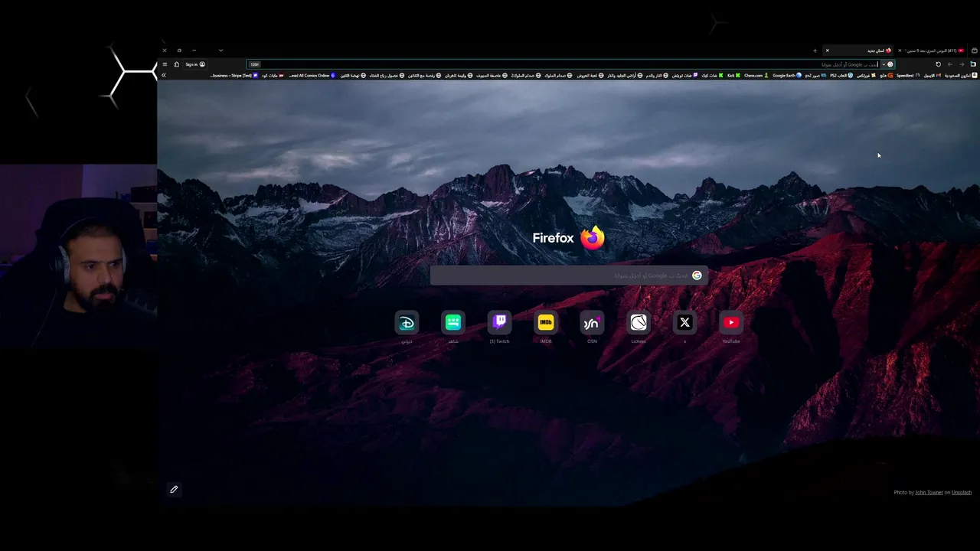Image resolution: width=980 pixels, height=551 pixels.
Task: Open the Speedtest bookmark
Action: [x=908, y=76]
